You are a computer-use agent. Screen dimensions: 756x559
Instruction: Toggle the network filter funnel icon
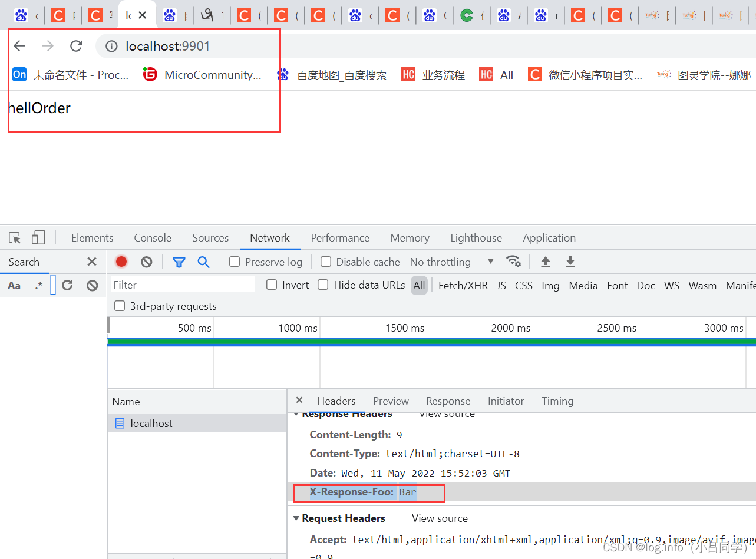coord(179,262)
